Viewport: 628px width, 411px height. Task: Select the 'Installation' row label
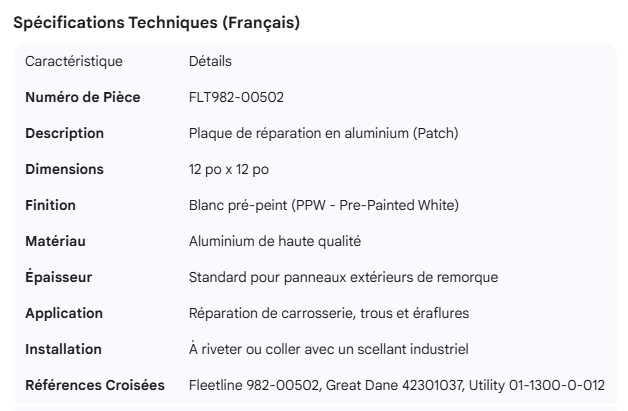[x=63, y=349]
